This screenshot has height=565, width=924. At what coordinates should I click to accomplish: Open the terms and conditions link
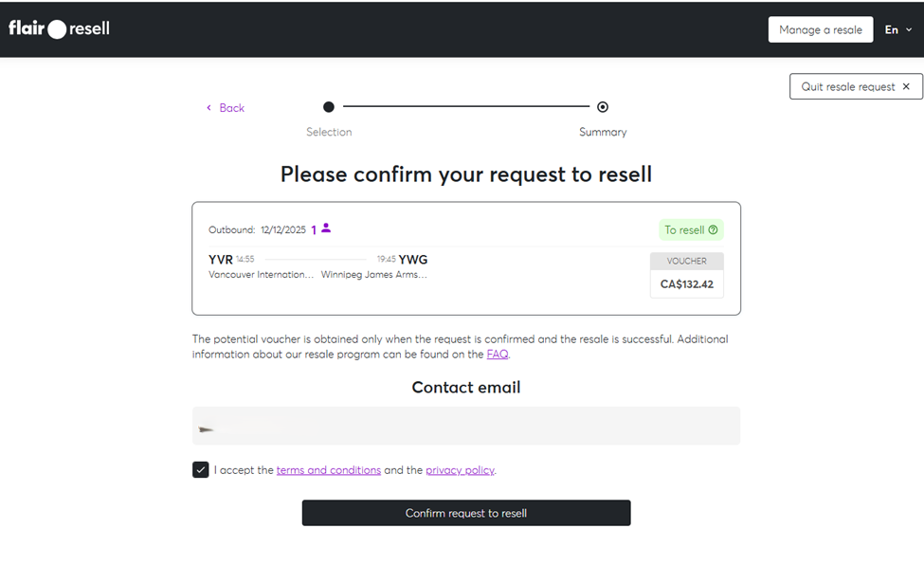click(328, 469)
